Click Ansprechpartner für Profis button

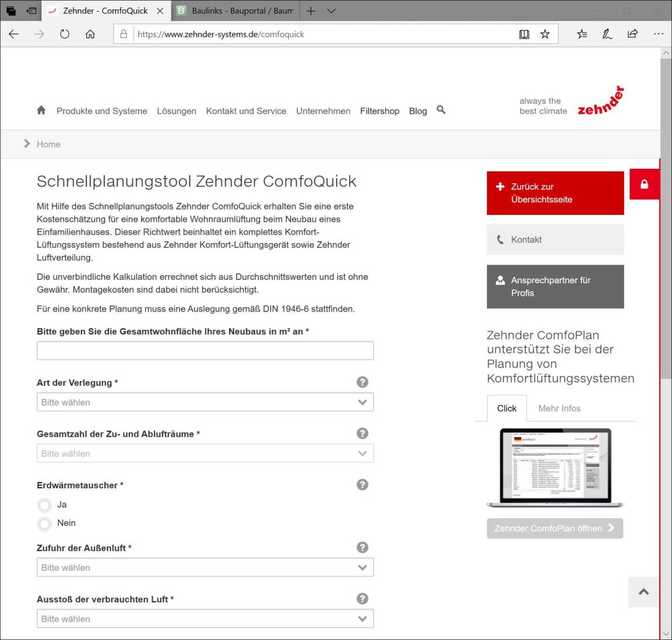(x=555, y=286)
